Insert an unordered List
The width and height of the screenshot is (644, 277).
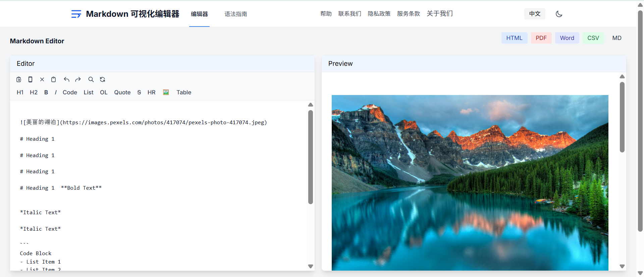pos(89,92)
